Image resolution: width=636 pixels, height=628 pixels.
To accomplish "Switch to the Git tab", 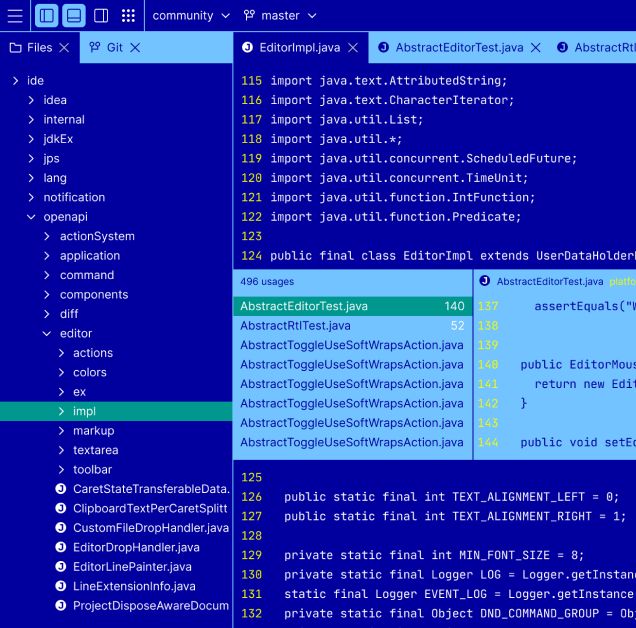I will [106, 48].
